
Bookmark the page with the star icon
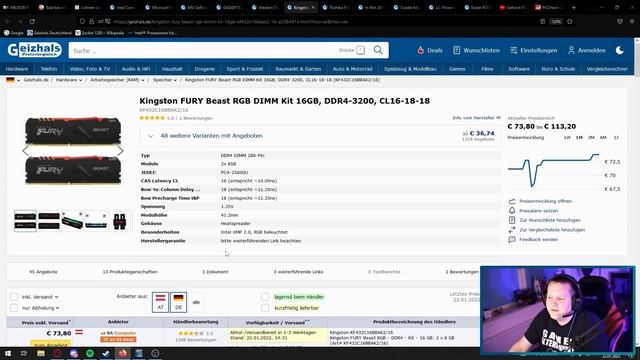tap(569, 21)
